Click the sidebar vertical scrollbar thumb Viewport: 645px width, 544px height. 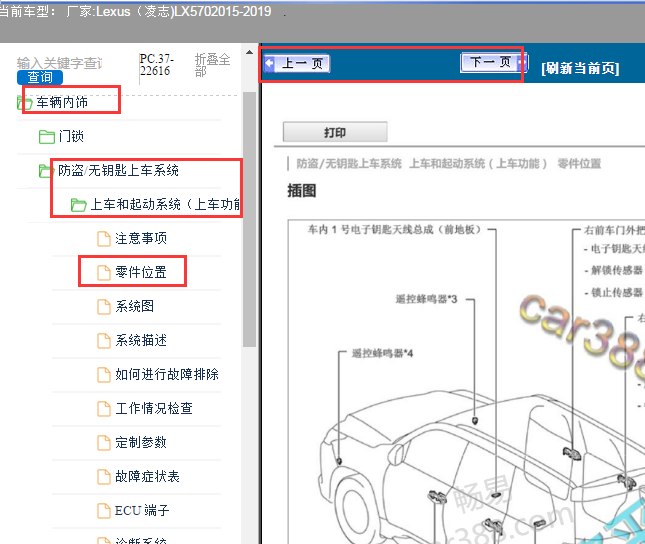click(249, 219)
